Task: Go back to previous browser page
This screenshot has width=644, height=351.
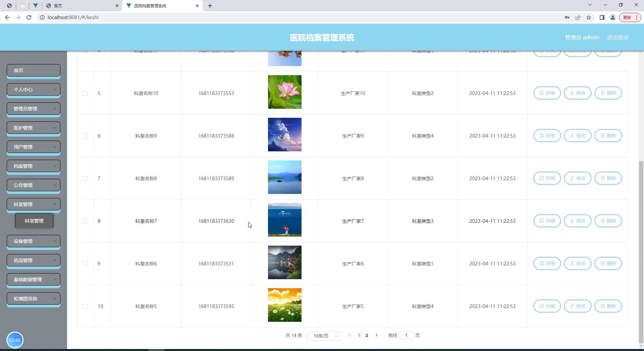Action: tap(7, 17)
